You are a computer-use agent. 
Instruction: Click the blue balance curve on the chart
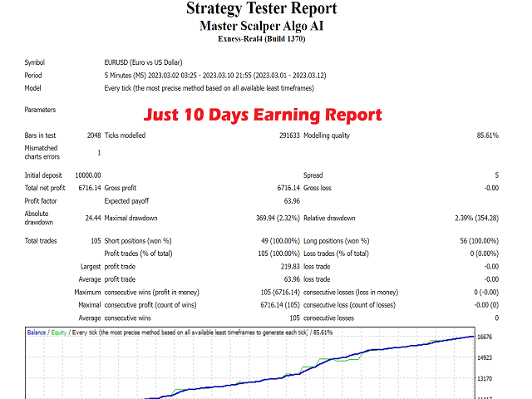[x=309, y=369]
